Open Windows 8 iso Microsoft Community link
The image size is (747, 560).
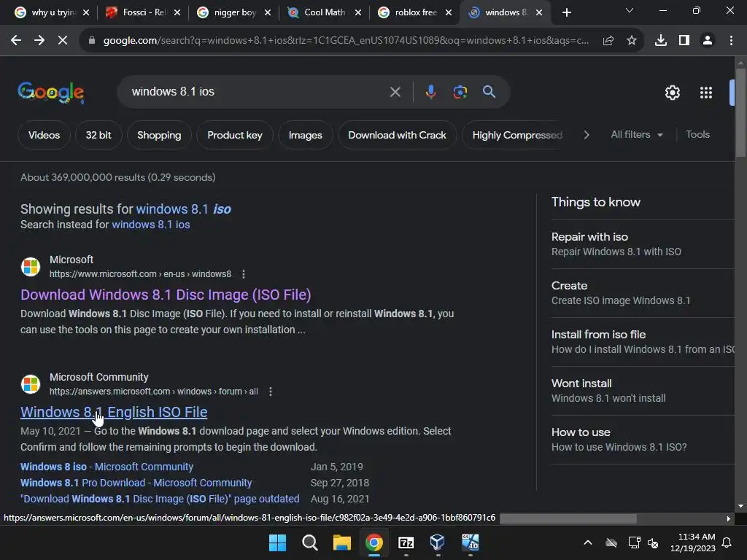107,467
